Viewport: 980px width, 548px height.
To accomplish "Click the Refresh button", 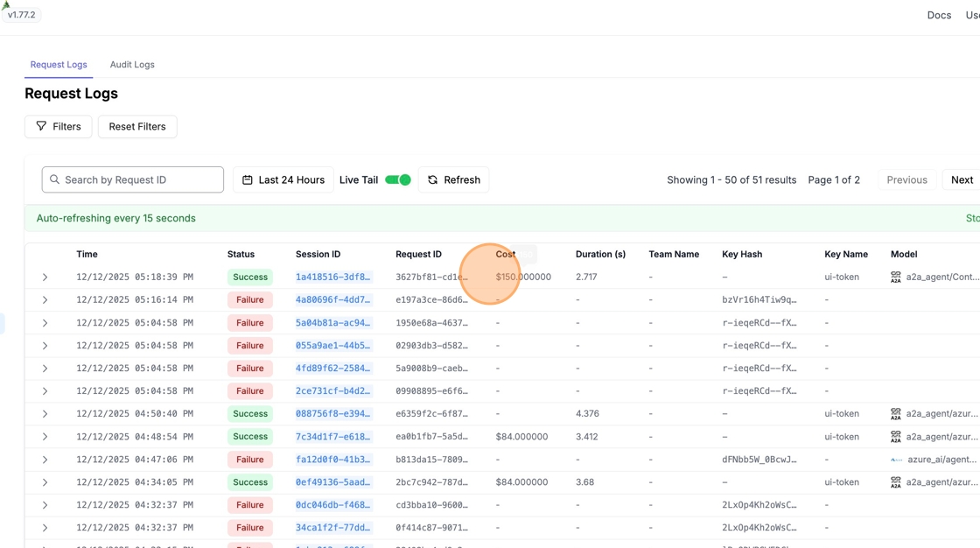I will 454,179.
